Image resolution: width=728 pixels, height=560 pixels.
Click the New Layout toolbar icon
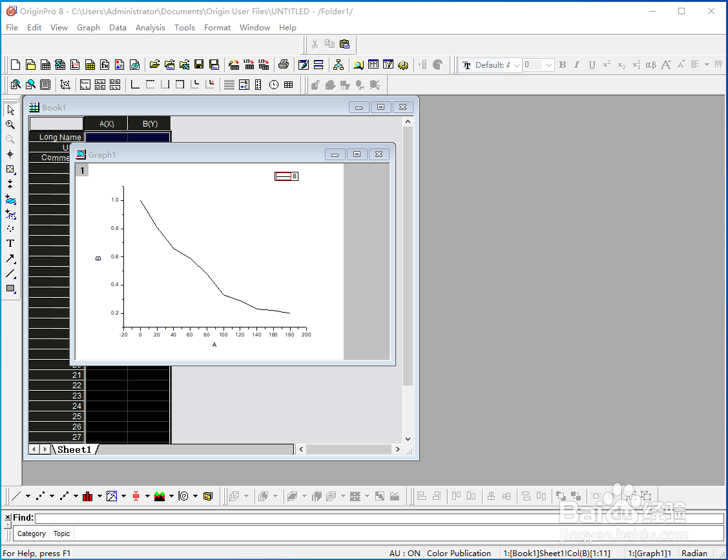point(120,65)
